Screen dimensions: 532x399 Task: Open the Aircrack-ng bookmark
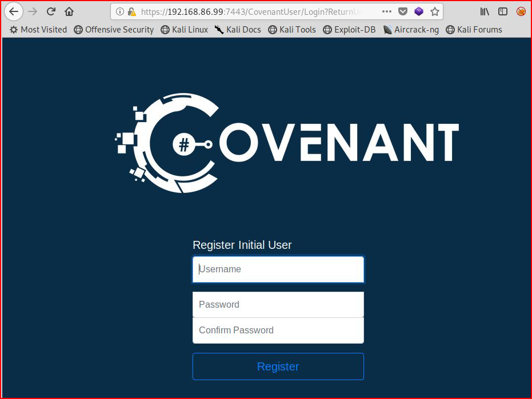tap(411, 30)
